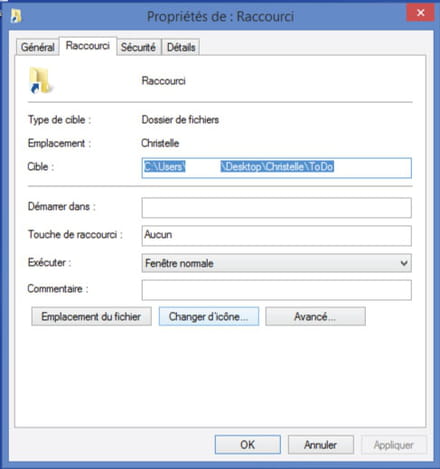
Task: Select the Raccourci tab
Action: pos(88,46)
